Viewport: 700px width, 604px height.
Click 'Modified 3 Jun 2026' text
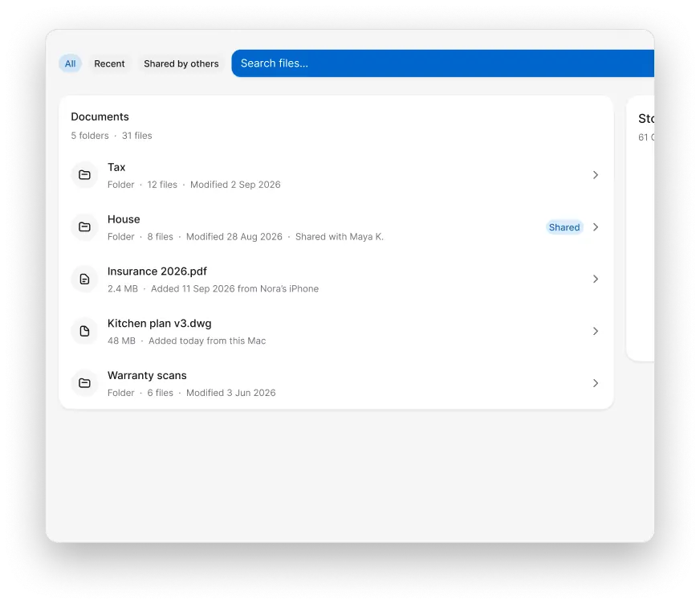[231, 393]
